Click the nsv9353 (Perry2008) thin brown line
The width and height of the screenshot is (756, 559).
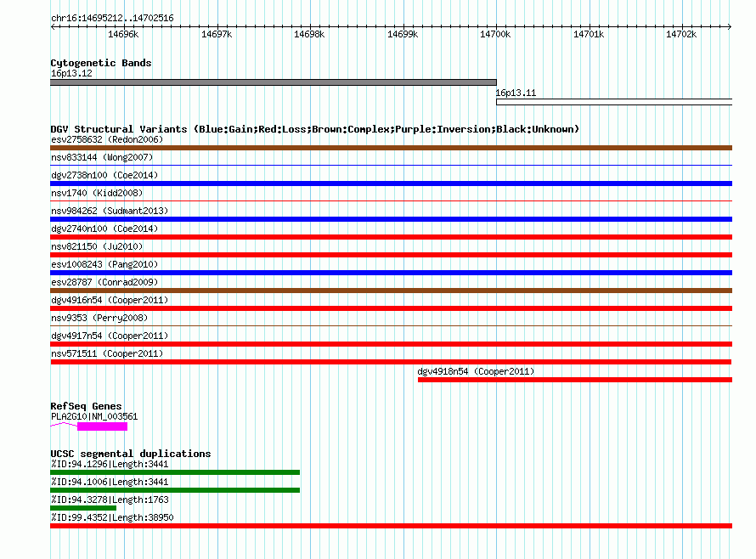click(391, 326)
